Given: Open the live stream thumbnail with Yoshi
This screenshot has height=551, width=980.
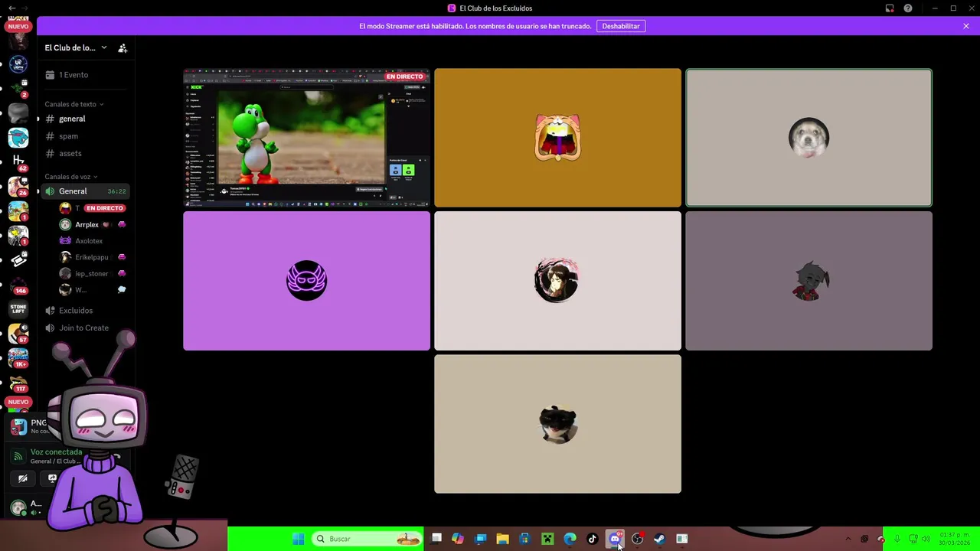Looking at the screenshot, I should tap(306, 138).
